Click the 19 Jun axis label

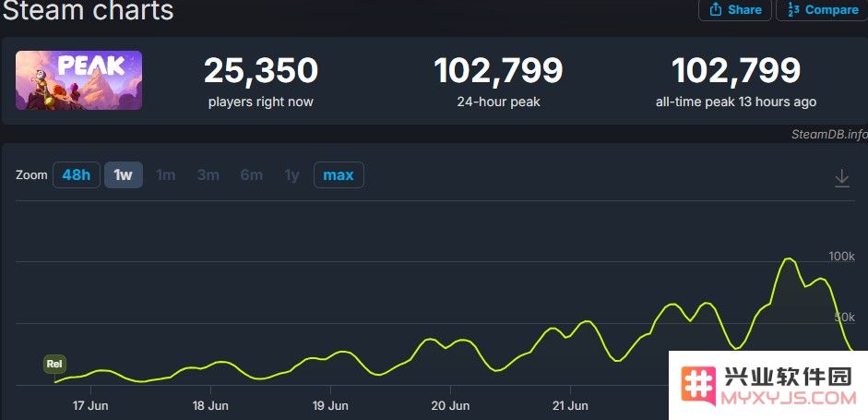[x=330, y=405]
